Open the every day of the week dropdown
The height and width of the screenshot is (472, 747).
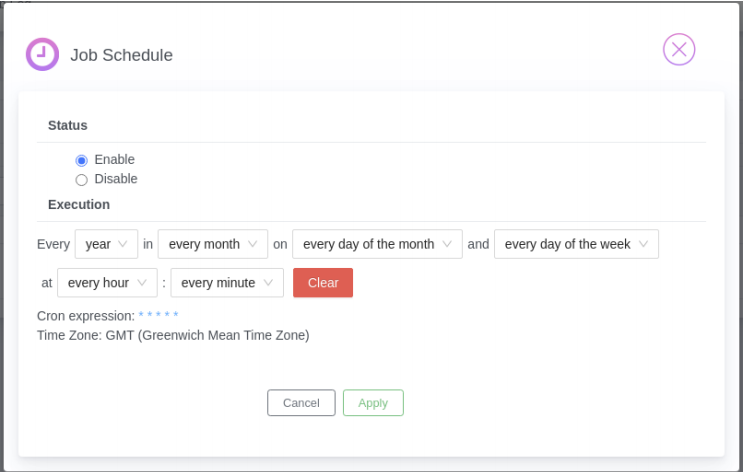click(x=576, y=244)
